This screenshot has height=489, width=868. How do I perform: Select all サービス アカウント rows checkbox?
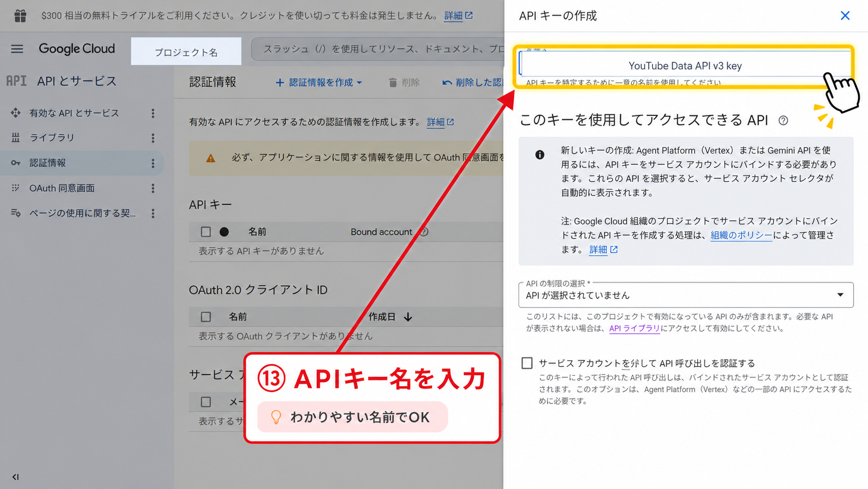tap(206, 402)
